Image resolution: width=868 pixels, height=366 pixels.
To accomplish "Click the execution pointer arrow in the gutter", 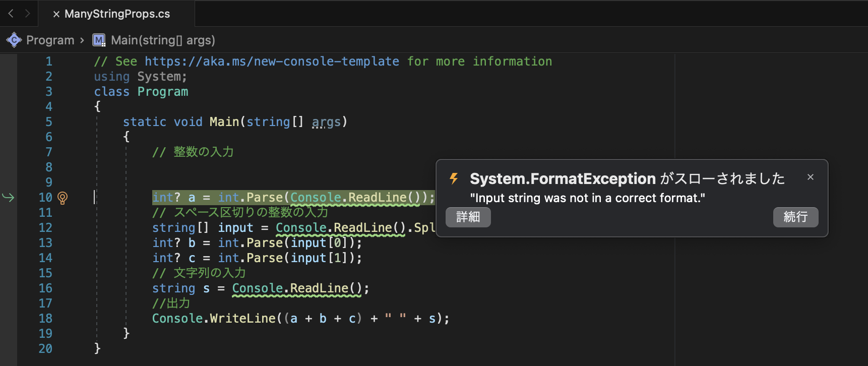I will pyautogui.click(x=9, y=197).
